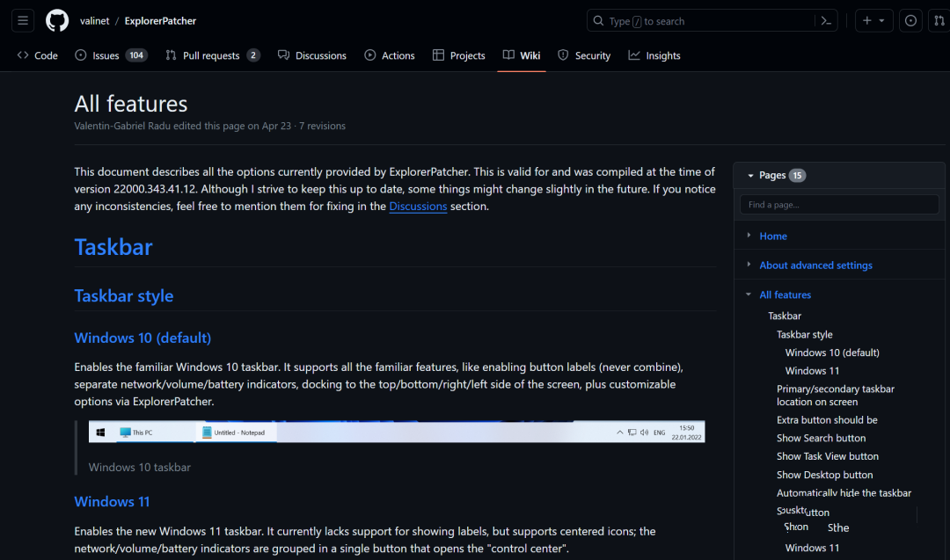The width and height of the screenshot is (950, 560).
Task: Click the Projects table icon
Action: point(438,55)
